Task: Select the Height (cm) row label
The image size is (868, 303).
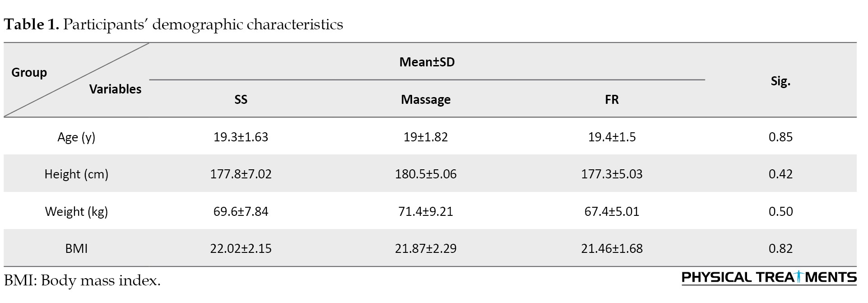Action: pyautogui.click(x=76, y=174)
